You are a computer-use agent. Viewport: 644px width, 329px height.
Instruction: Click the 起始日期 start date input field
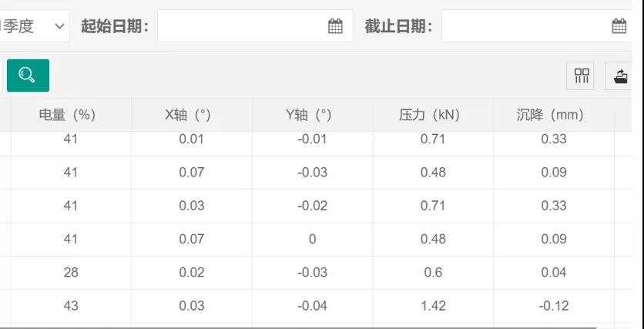(255, 26)
